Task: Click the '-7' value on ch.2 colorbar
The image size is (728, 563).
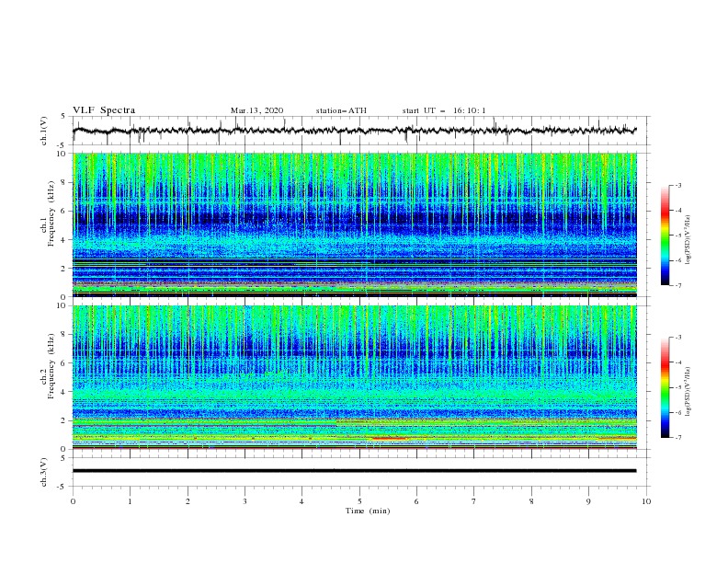Action: 677,437
